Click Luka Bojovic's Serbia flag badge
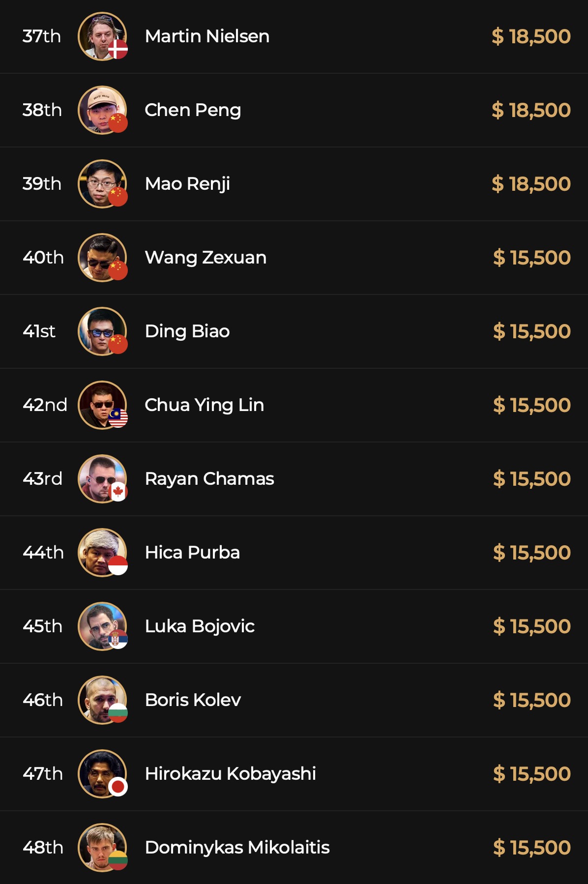The image size is (588, 884). tap(118, 639)
